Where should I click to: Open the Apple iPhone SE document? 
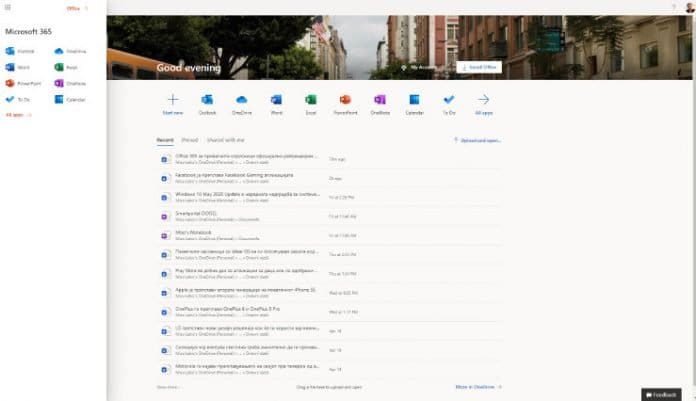click(329, 293)
